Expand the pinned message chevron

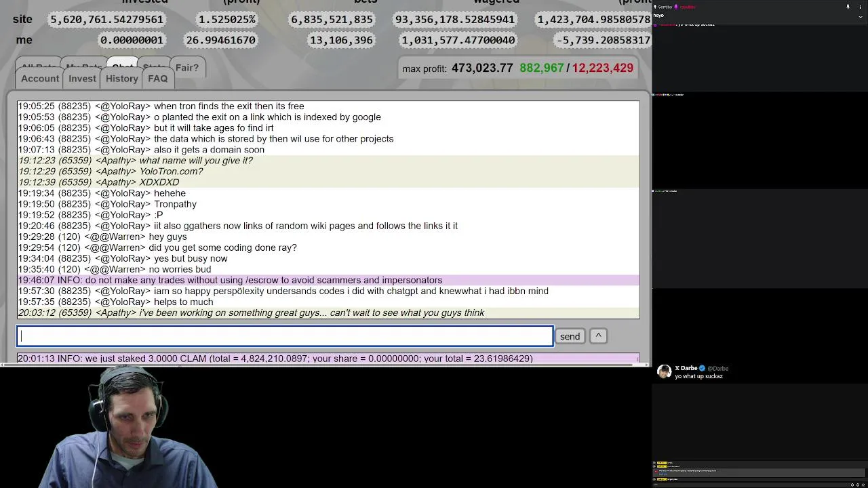861,16
